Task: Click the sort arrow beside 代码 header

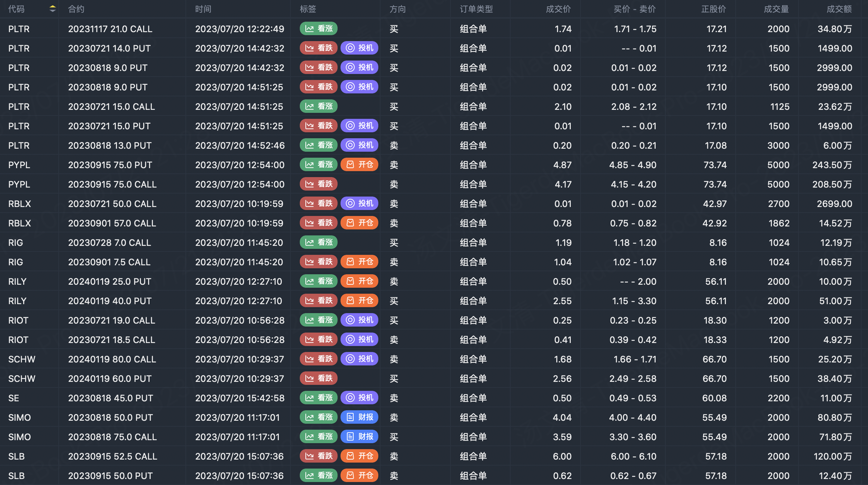Action: click(x=53, y=9)
